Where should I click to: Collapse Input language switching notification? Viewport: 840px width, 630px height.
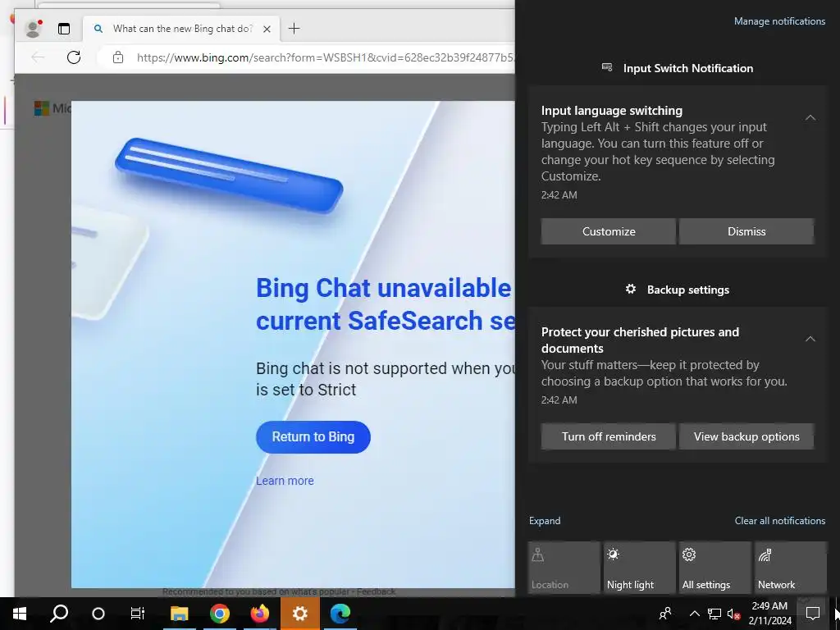810,117
